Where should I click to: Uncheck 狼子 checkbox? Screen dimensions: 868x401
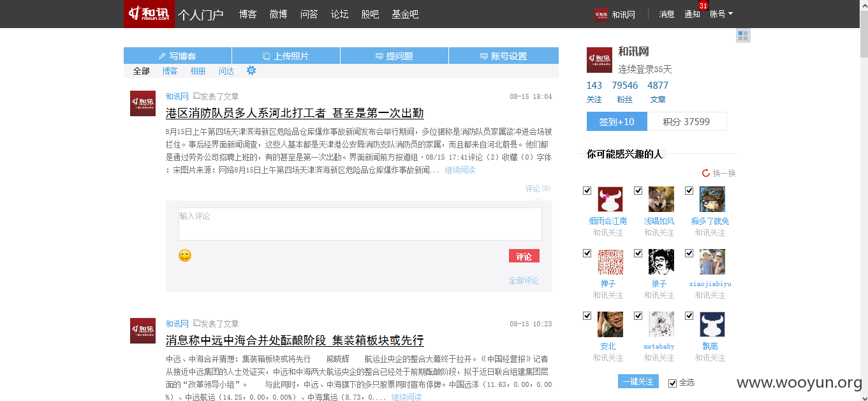coord(638,253)
